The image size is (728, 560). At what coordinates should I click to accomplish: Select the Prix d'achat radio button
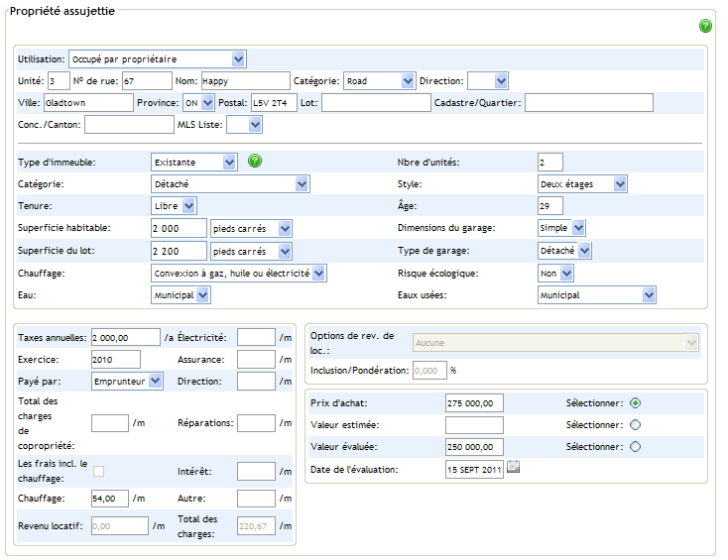[x=635, y=403]
